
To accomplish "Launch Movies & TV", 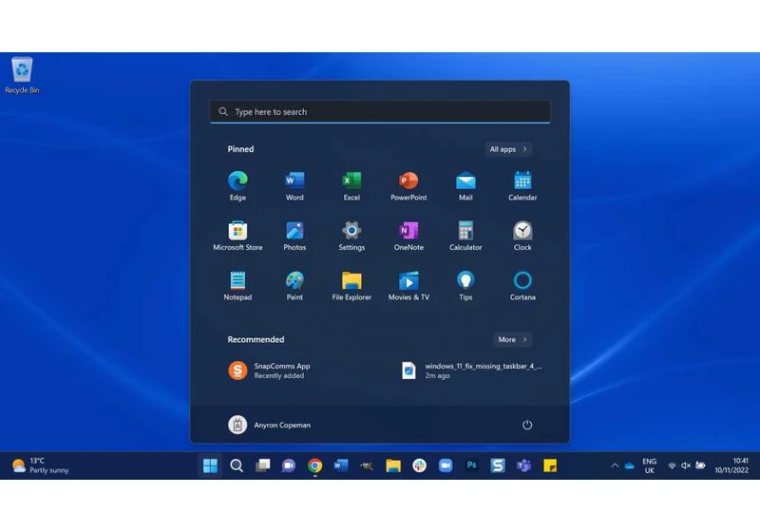I will click(x=408, y=286).
